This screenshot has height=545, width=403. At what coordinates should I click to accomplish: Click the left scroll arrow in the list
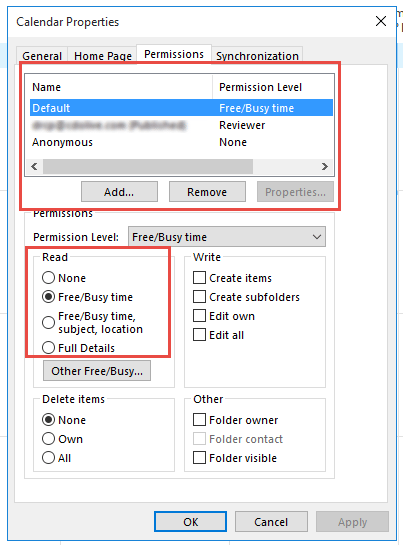[34, 166]
